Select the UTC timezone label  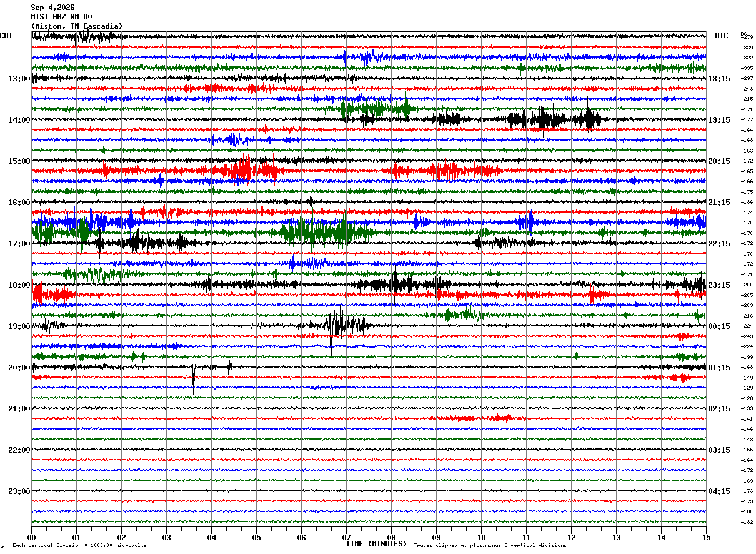pos(722,36)
